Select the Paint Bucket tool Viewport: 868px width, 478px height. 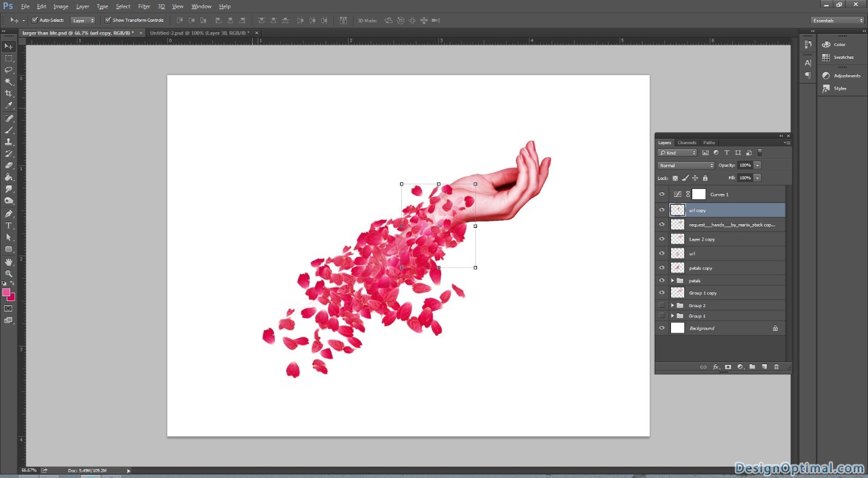click(x=8, y=178)
